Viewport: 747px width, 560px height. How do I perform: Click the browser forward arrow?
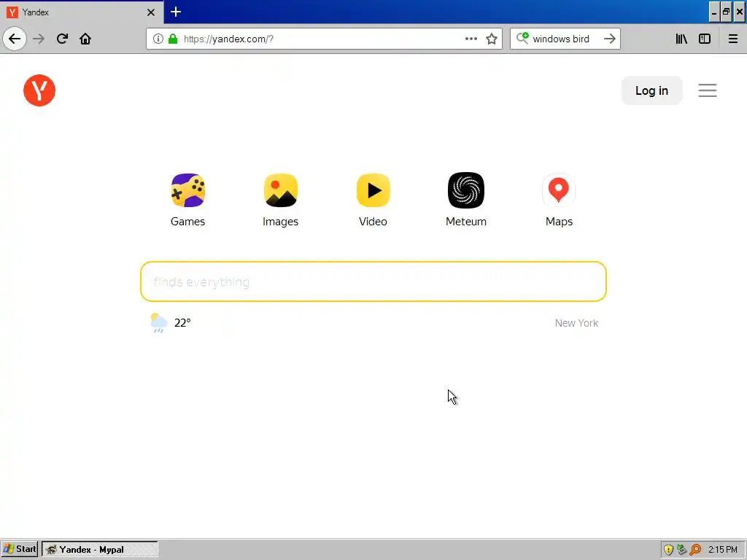click(39, 39)
